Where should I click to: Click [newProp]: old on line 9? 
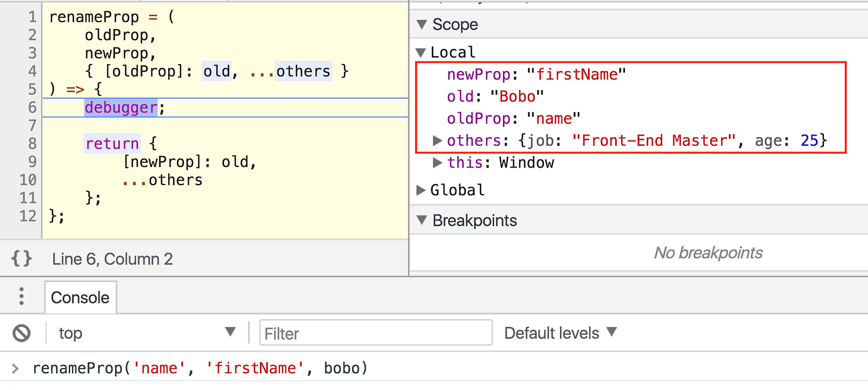(x=189, y=162)
